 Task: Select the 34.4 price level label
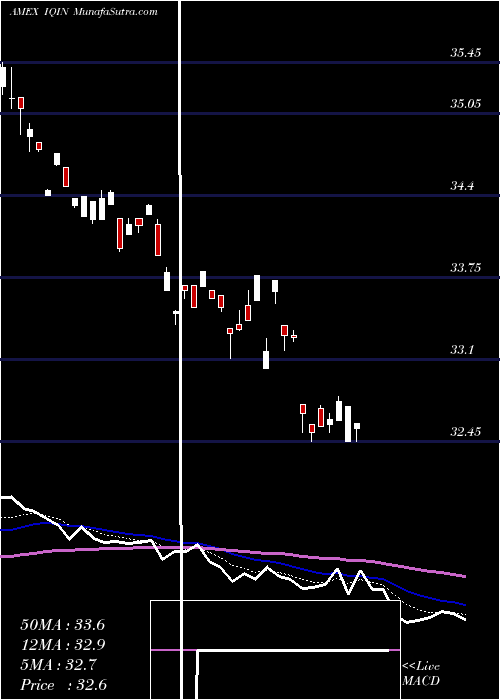click(x=462, y=186)
